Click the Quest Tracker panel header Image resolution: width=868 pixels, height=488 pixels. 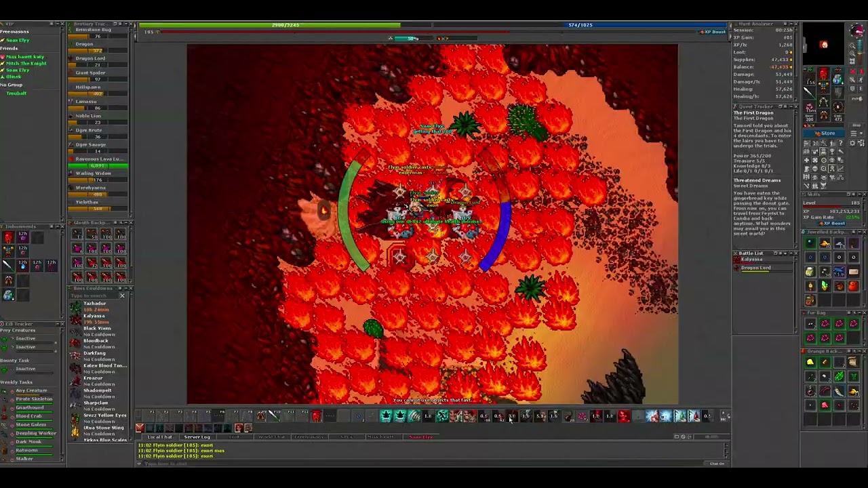764,106
